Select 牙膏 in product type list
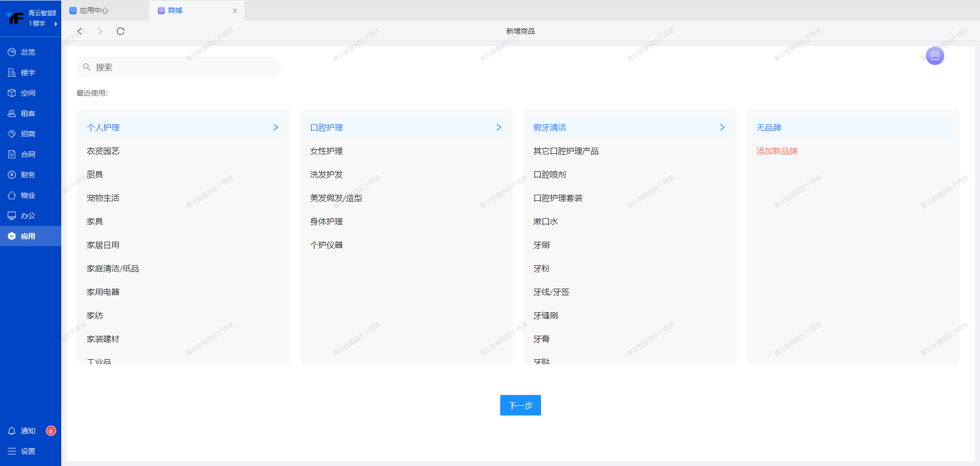This screenshot has width=980, height=466. (x=542, y=339)
